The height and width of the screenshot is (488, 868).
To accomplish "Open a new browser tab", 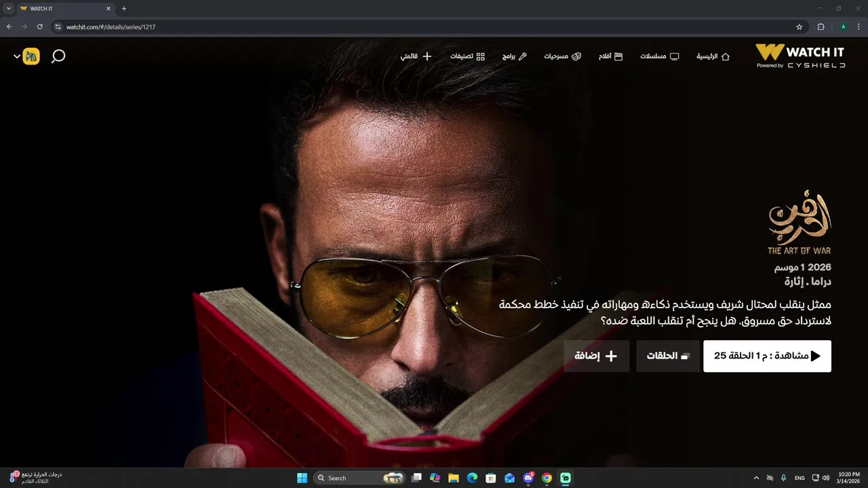I will (123, 9).
